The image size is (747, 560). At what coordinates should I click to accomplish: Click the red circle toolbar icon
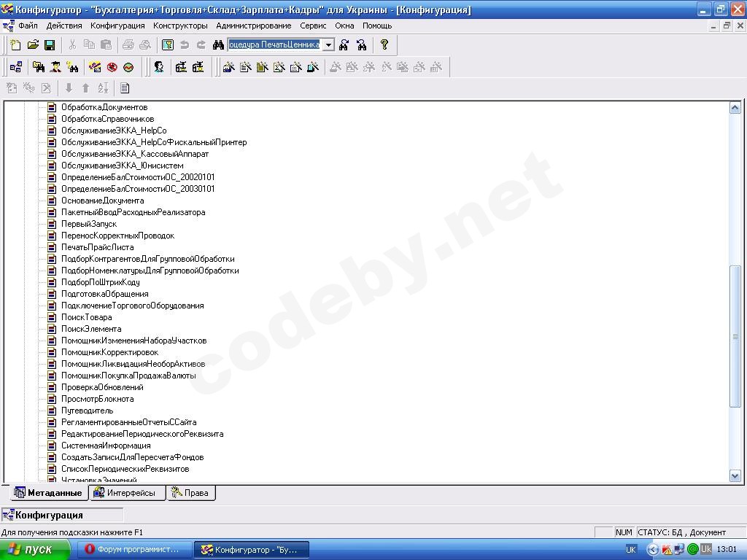(112, 67)
